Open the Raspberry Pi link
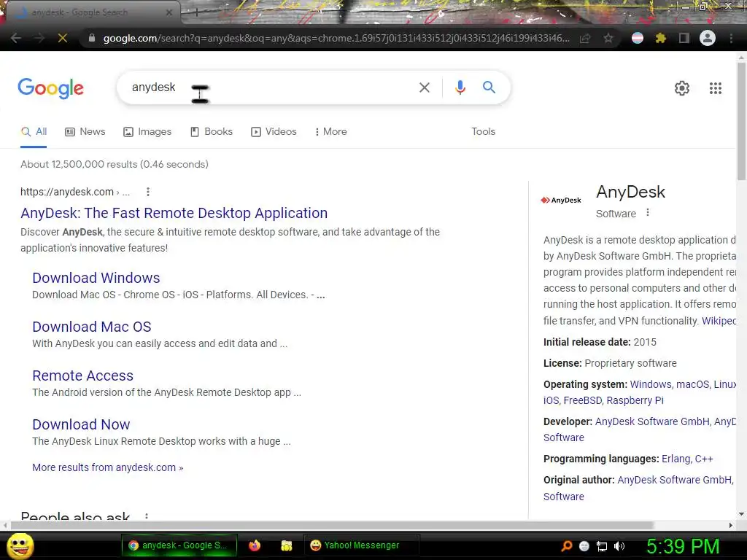Screen dimensions: 747x560 [635, 400]
